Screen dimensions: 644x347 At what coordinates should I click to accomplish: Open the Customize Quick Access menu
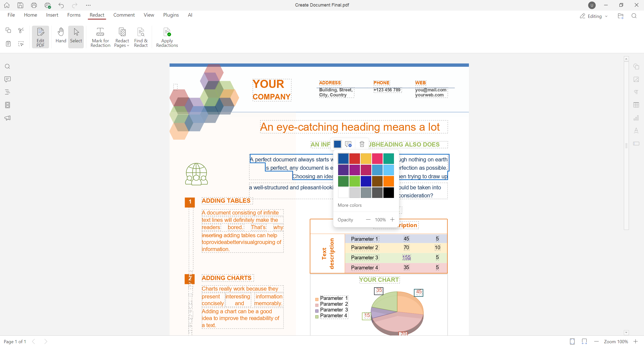coord(88,5)
